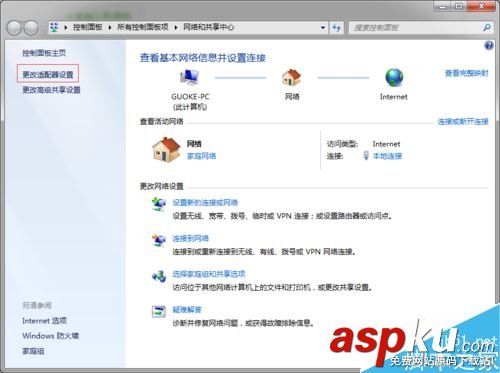The width and height of the screenshot is (500, 373).
Task: Open 控制面板主页 in the sidebar
Action: point(44,53)
